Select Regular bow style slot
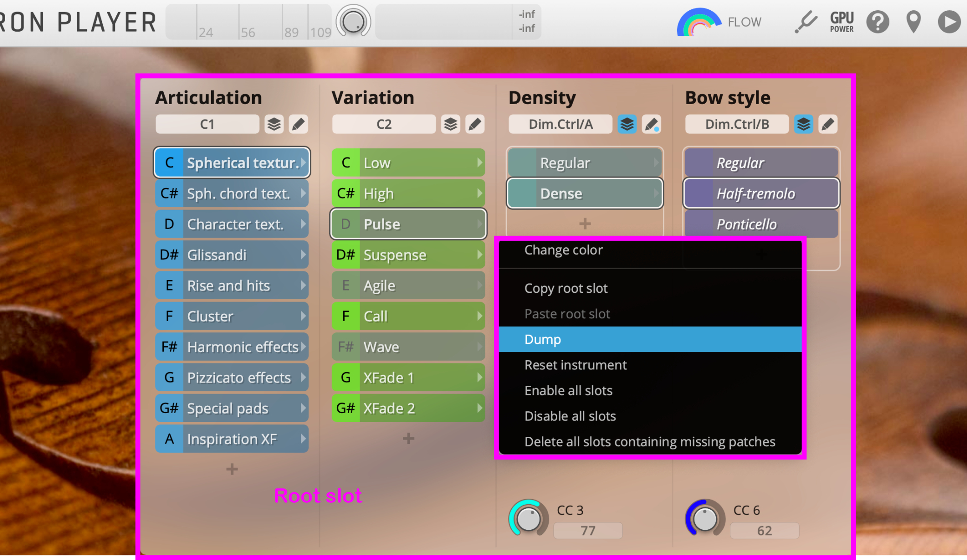 pyautogui.click(x=761, y=163)
